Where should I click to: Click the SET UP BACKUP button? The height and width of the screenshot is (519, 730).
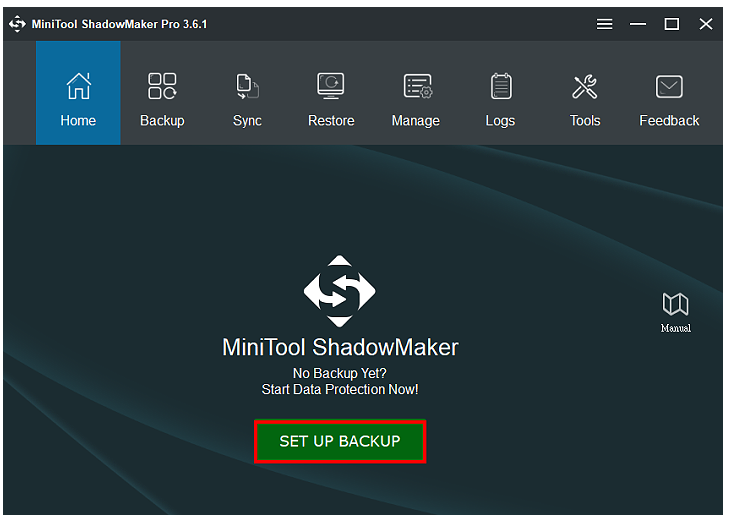[340, 441]
